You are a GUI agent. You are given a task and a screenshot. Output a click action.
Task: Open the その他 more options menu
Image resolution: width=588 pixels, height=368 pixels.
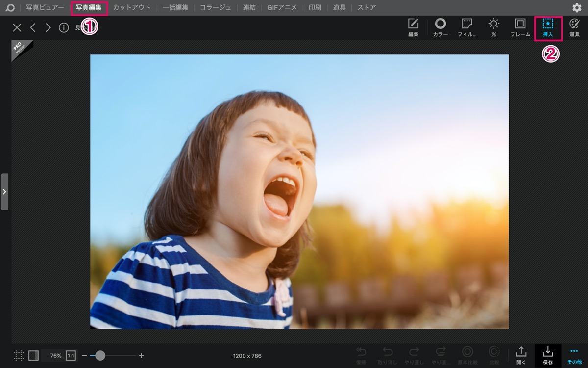pyautogui.click(x=574, y=356)
